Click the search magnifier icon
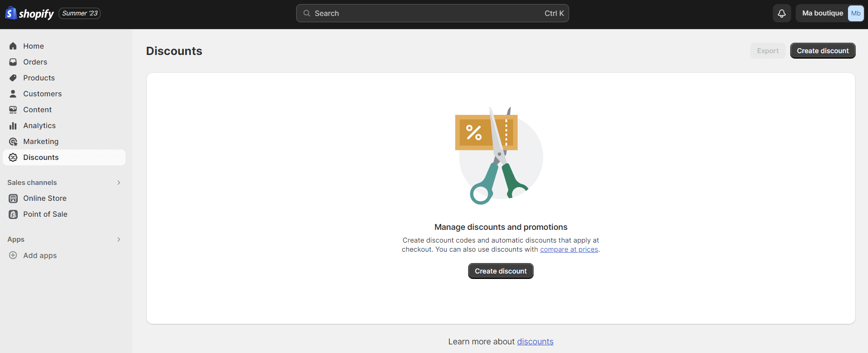This screenshot has height=353, width=868. coord(307,13)
